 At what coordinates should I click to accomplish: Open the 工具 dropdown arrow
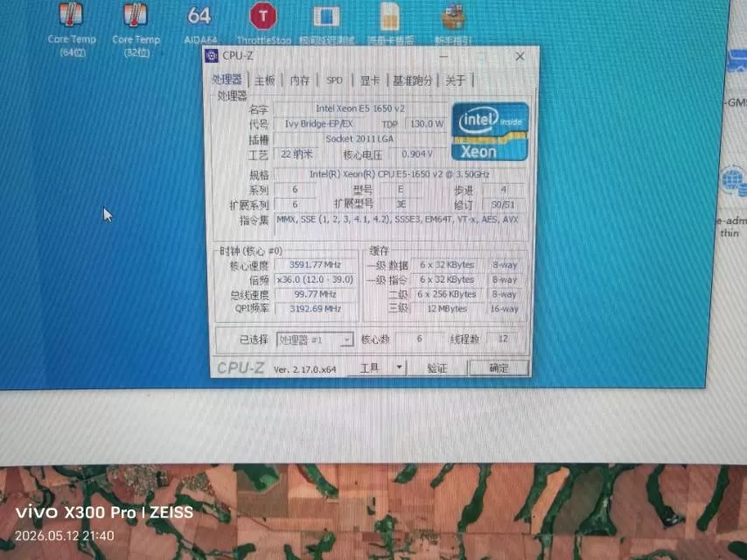coord(399,367)
